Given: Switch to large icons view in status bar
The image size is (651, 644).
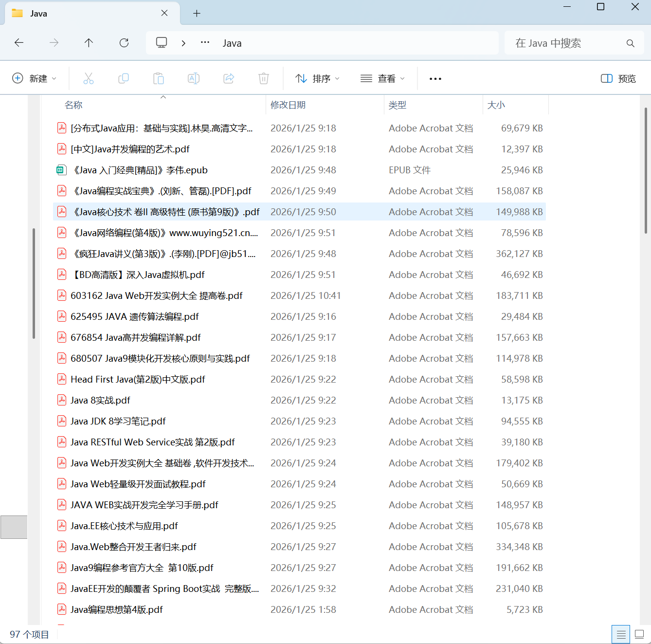Looking at the screenshot, I should point(639,634).
